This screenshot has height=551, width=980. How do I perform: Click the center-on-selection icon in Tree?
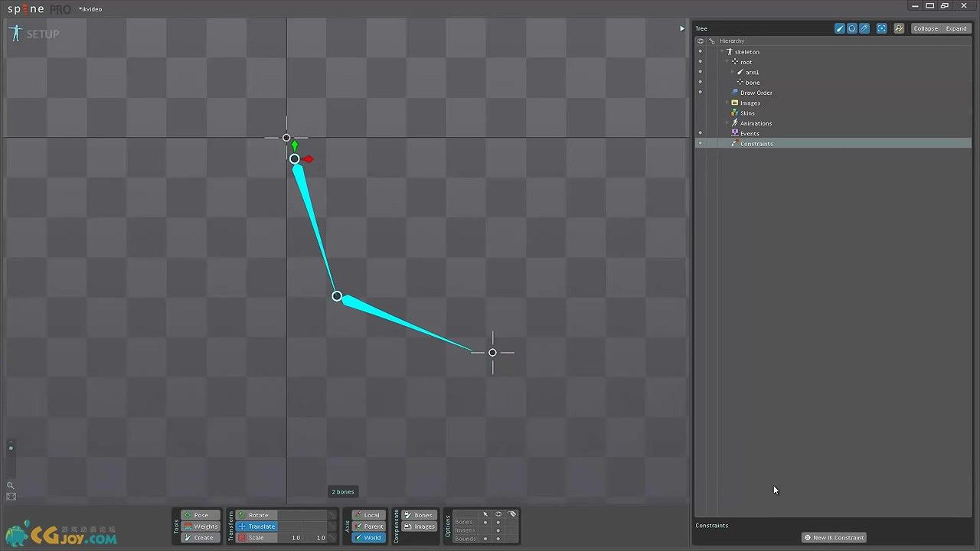click(x=882, y=28)
